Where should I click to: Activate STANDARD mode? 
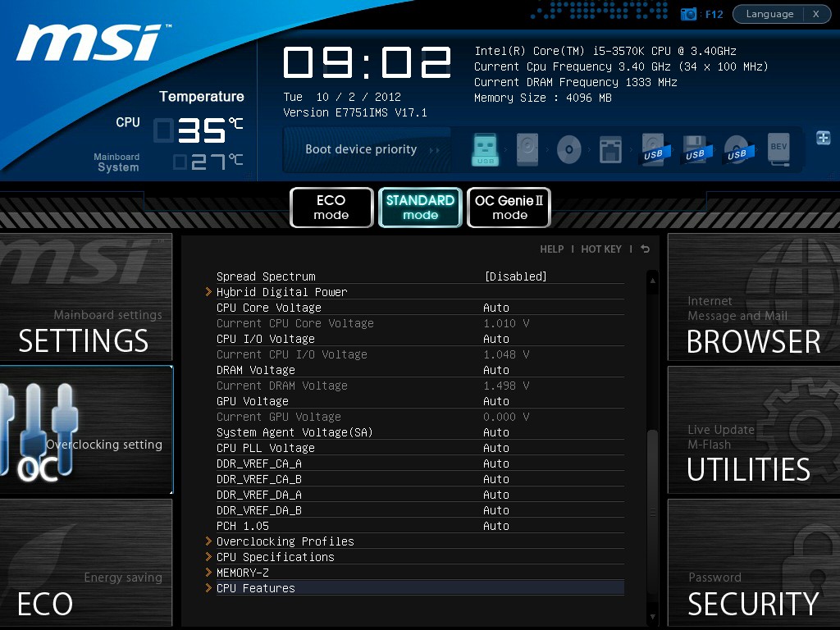[420, 208]
